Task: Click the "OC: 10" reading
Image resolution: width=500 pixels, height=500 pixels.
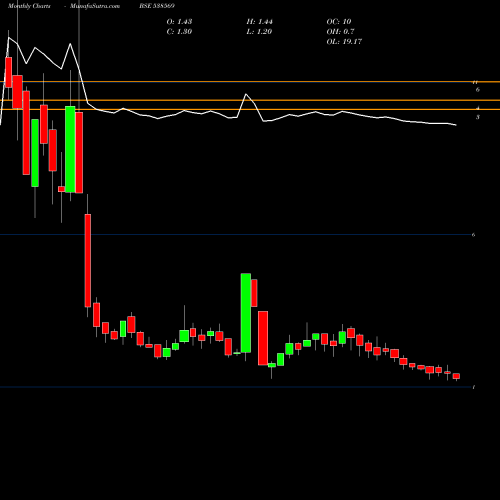Action: [x=339, y=22]
